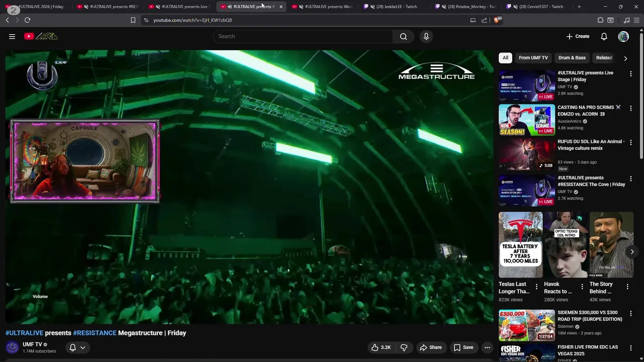Viewport: 644px width, 362px height.
Task: Click the YouTube search input field
Action: pyautogui.click(x=303, y=36)
